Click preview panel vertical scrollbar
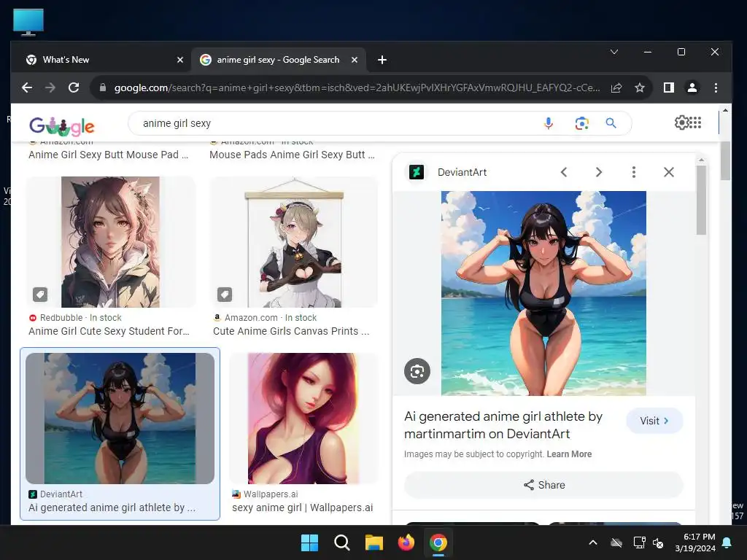The image size is (747, 560). pyautogui.click(x=701, y=200)
